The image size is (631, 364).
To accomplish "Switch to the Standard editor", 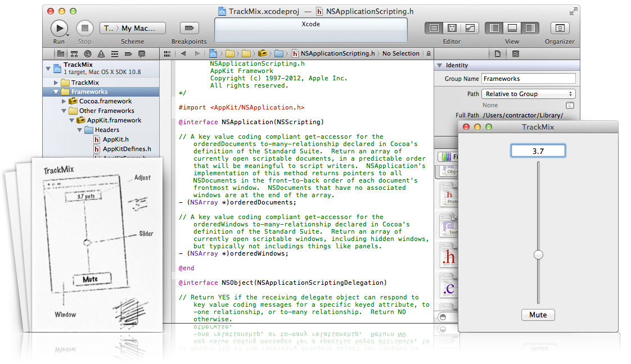I will pos(434,28).
